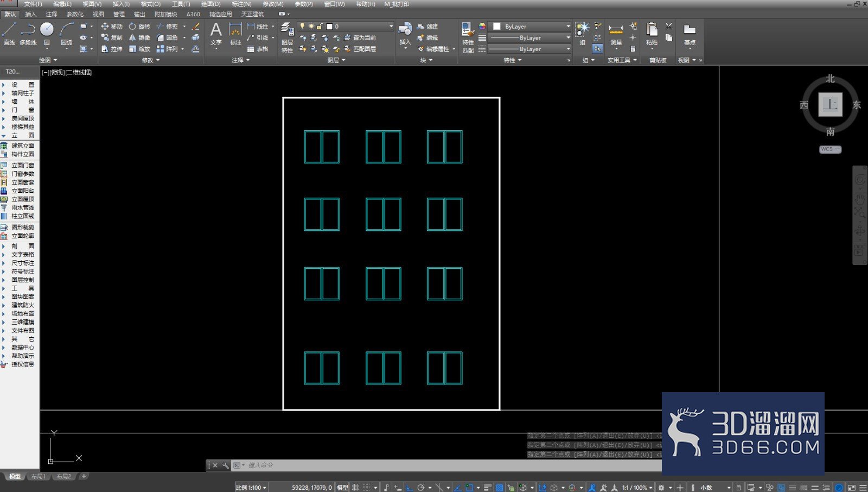Switch to the 参数化 ribbon tab

pyautogui.click(x=75, y=14)
